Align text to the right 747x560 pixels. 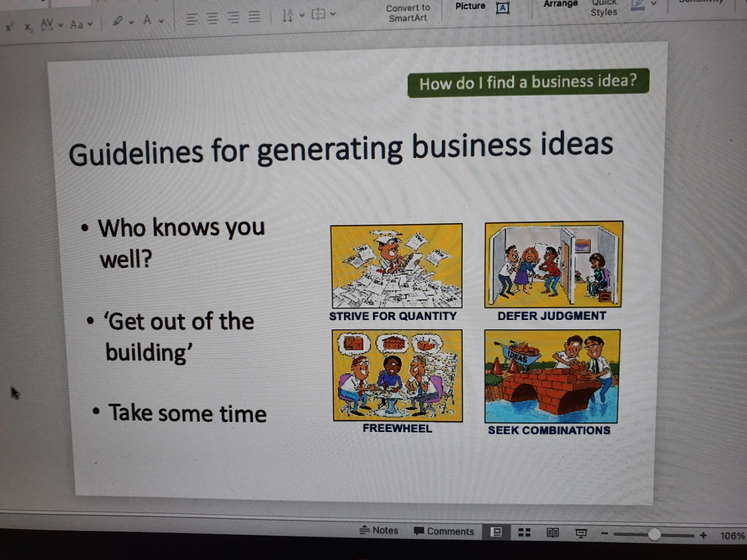pos(233,17)
